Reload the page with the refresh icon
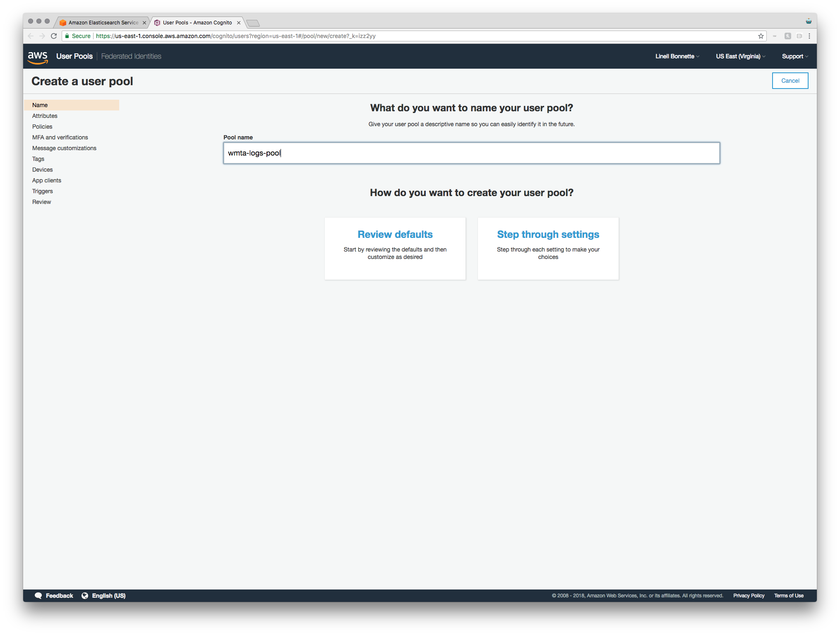The width and height of the screenshot is (840, 635). click(54, 36)
